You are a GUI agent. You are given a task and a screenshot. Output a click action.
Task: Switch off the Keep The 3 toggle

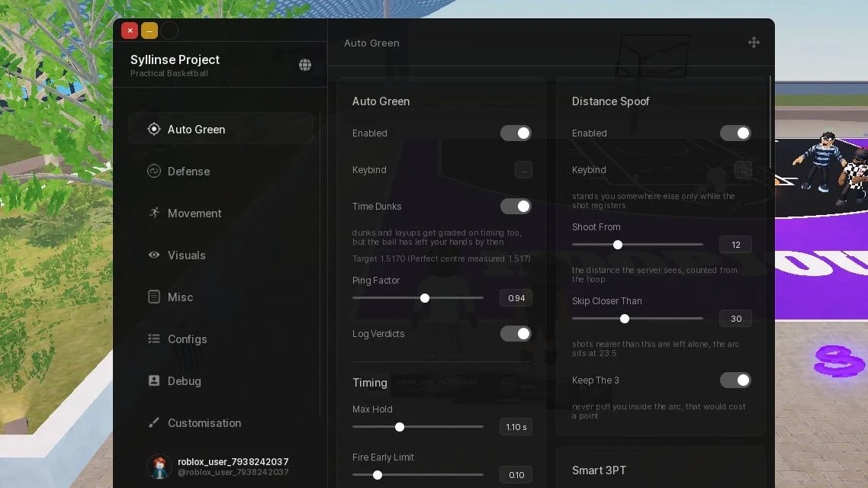(735, 380)
